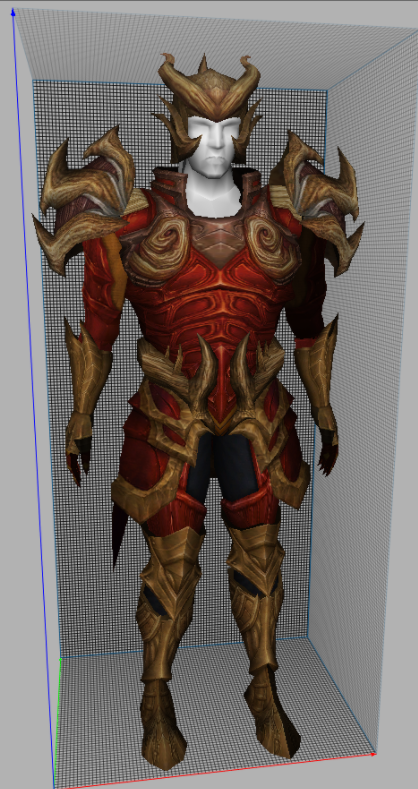Select the swirl-patterned breastplate on viewer's right

tap(272, 247)
